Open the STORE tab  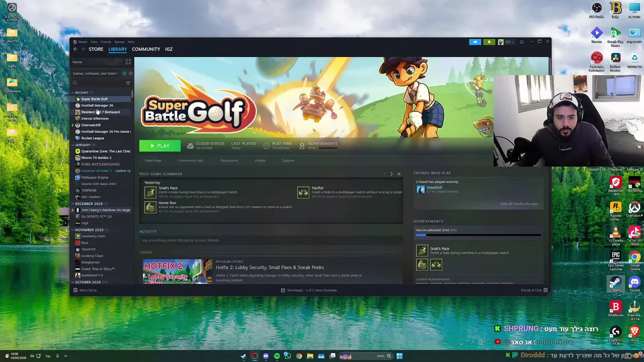(x=96, y=49)
